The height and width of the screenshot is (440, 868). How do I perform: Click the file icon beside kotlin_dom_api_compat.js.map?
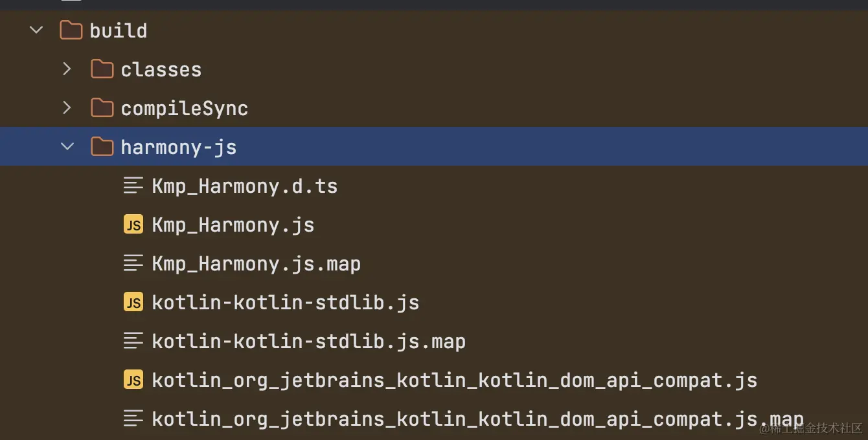[133, 419]
